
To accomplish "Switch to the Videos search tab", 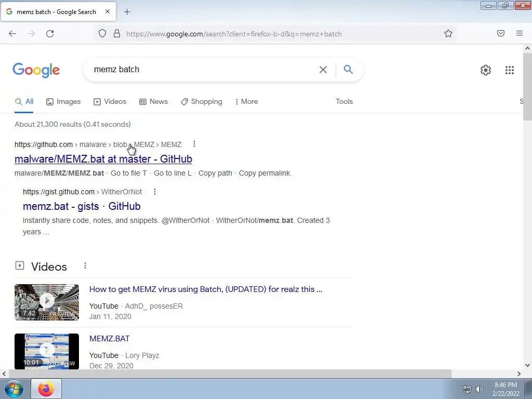I will pyautogui.click(x=110, y=101).
